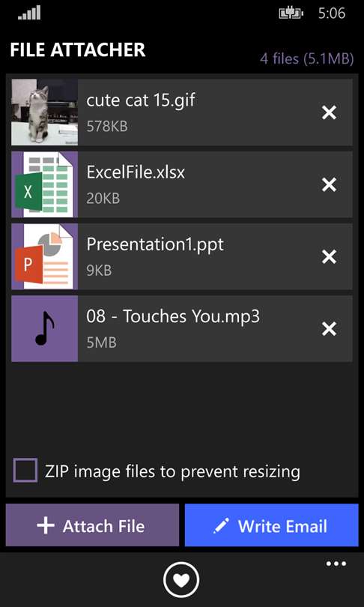This screenshot has width=364, height=607.
Task: Remove 08 - Touches You.mp3 attachment
Action: click(329, 329)
